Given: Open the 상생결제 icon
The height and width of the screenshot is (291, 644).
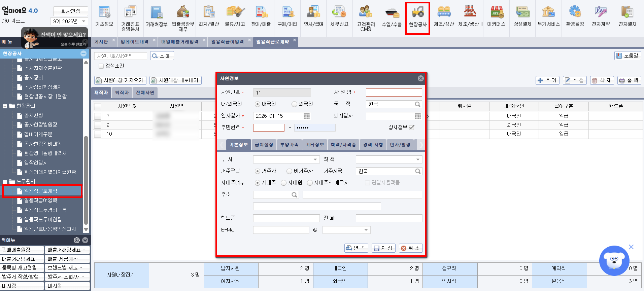Looking at the screenshot, I should pyautogui.click(x=523, y=16).
